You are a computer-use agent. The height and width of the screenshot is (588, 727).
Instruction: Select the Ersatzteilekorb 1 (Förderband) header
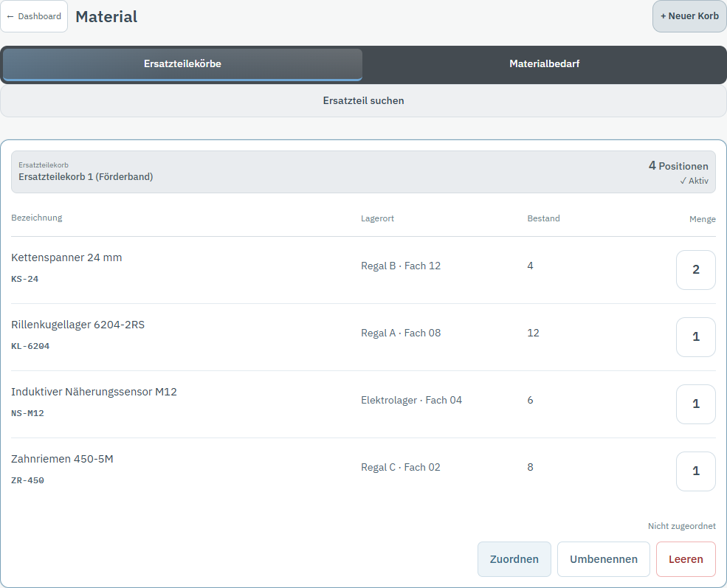[363, 171]
